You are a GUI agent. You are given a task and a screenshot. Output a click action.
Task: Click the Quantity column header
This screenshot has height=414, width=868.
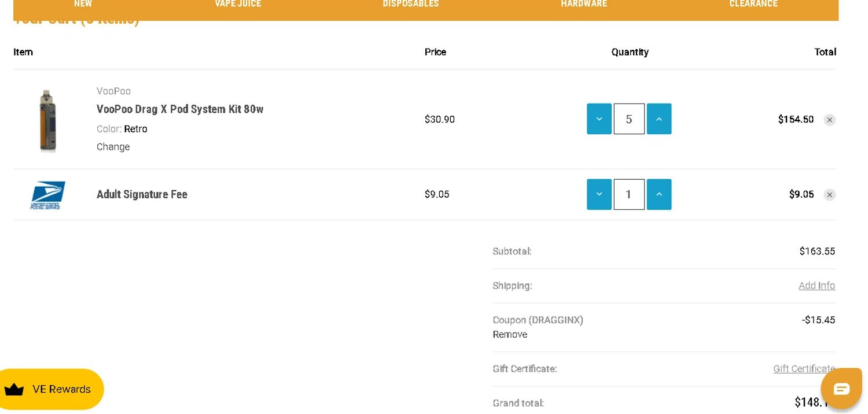pos(630,52)
